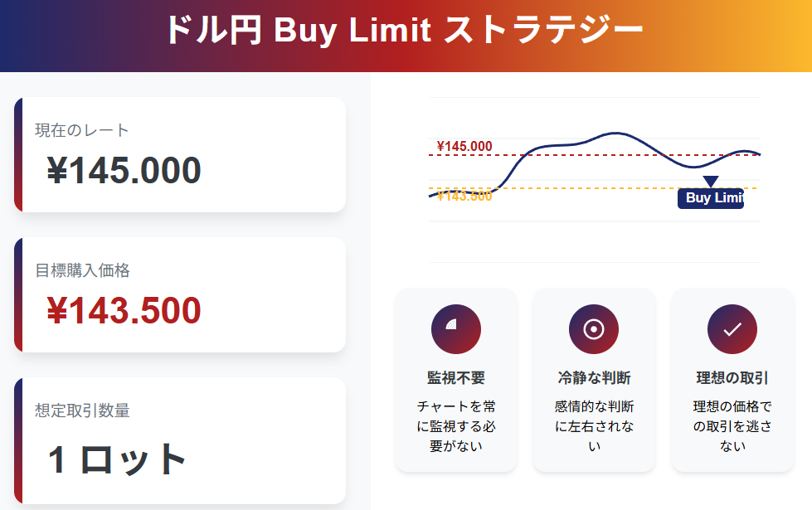Click the triangle marker above Buy Limit
Viewport: 812px width, 510px height.
(711, 182)
